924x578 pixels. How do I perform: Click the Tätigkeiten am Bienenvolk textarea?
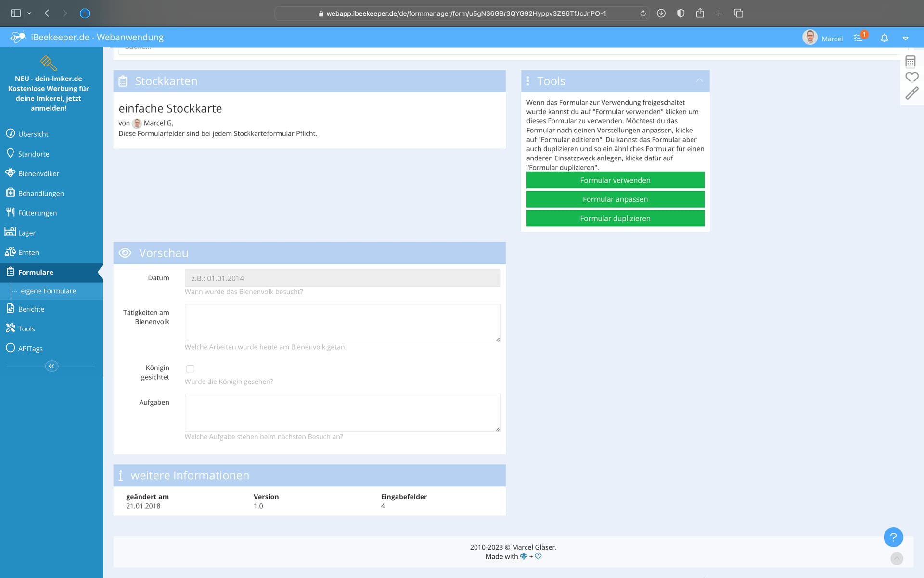click(342, 323)
